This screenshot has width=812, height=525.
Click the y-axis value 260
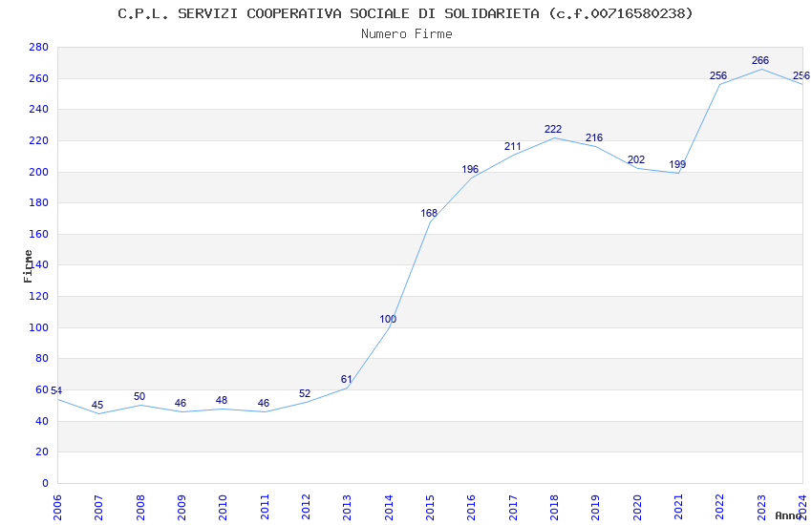tap(39, 78)
